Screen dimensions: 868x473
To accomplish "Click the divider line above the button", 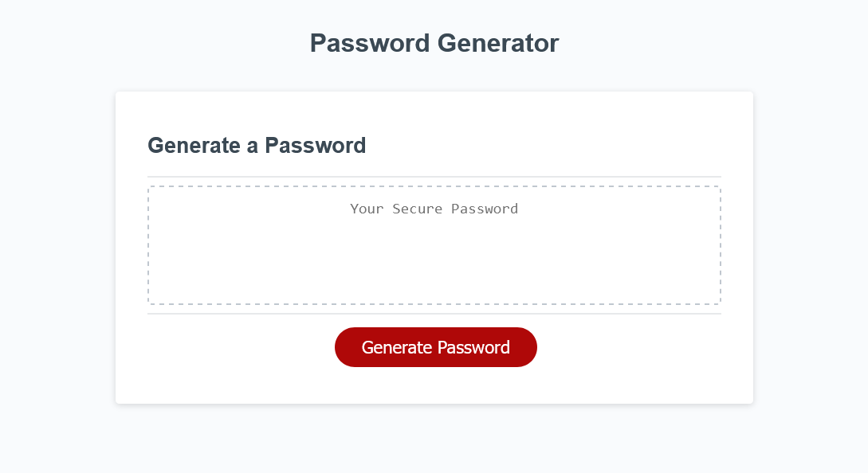I will pyautogui.click(x=434, y=315).
